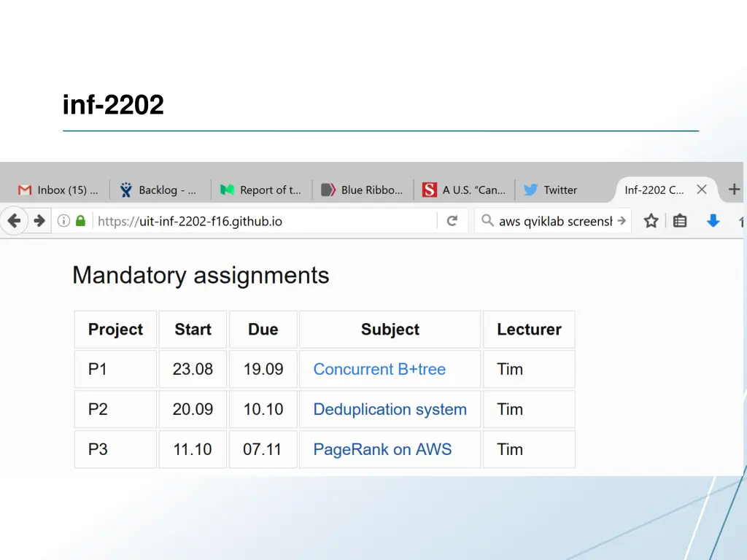Click the site information icon in address bar
Viewport: 747px width, 560px height.
(x=63, y=221)
